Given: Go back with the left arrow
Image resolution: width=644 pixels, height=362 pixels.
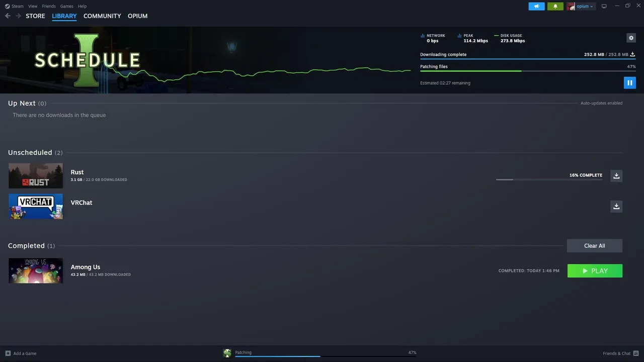Looking at the screenshot, I should pos(8,16).
